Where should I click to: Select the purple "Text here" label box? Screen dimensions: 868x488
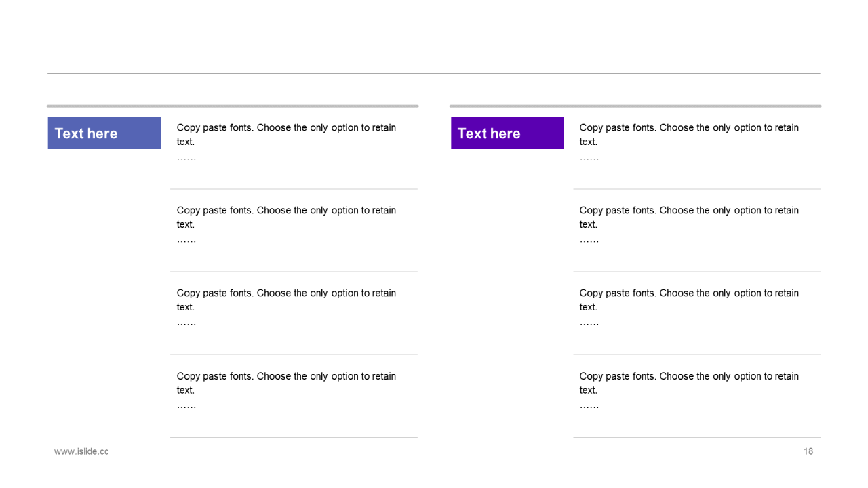(507, 133)
